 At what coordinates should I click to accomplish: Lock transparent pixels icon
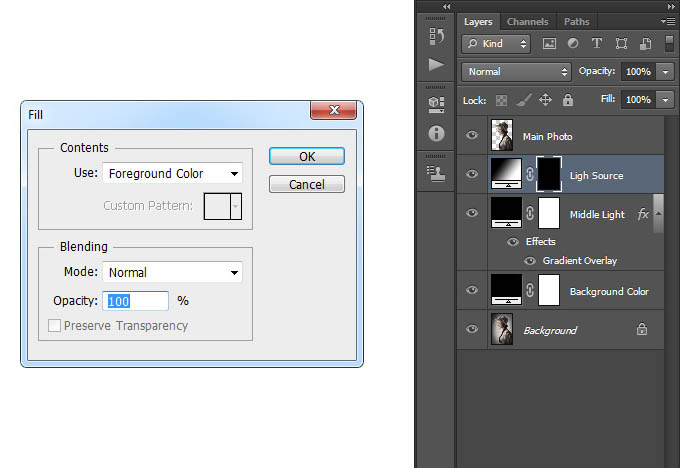pos(501,100)
